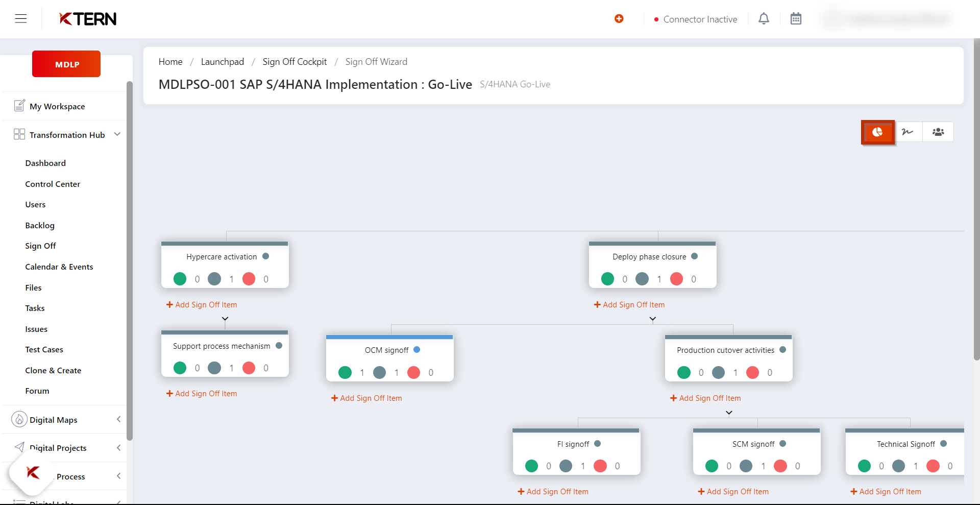Click green approved circle in OCM signoff
Screen dimensions: 980x505
point(345,373)
